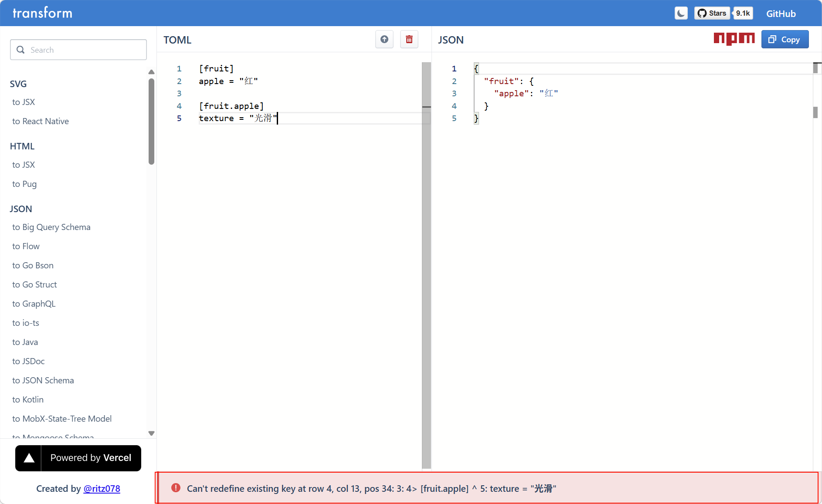This screenshot has width=822, height=504.
Task: Click the npm logo icon
Action: pyautogui.click(x=734, y=39)
